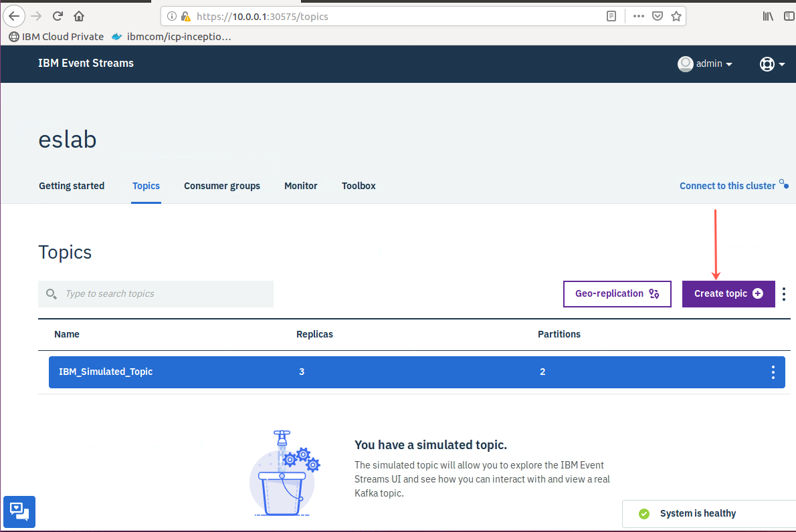796x532 pixels.
Task: Click Connect to this cluster link
Action: click(x=728, y=186)
